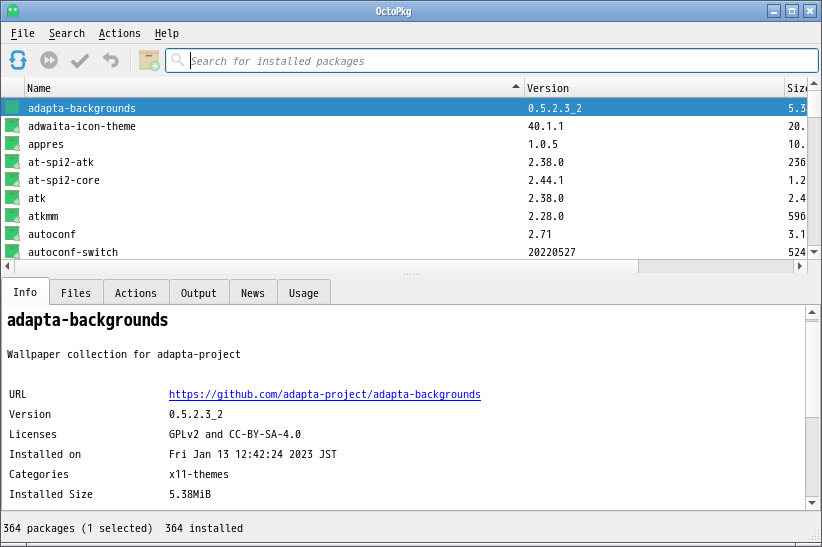The image size is (822, 547).
Task: Switch to the Usage tab
Action: pos(304,293)
